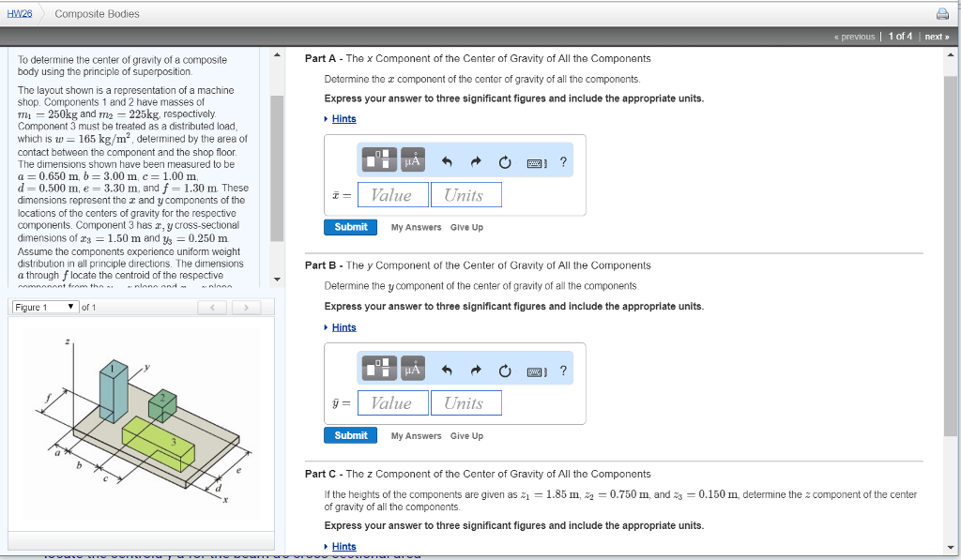Go to HW26 breadcrumb link

click(x=18, y=13)
